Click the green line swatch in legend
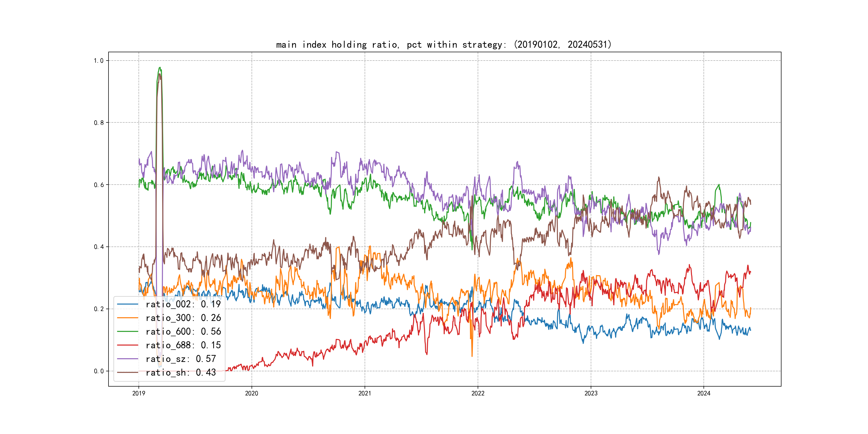The image size is (868, 434). 128,332
